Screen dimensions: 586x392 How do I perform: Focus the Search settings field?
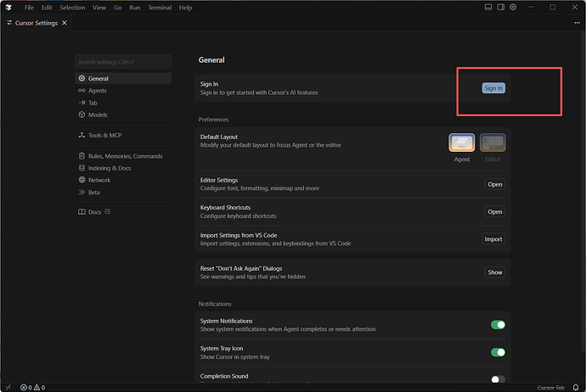point(123,62)
